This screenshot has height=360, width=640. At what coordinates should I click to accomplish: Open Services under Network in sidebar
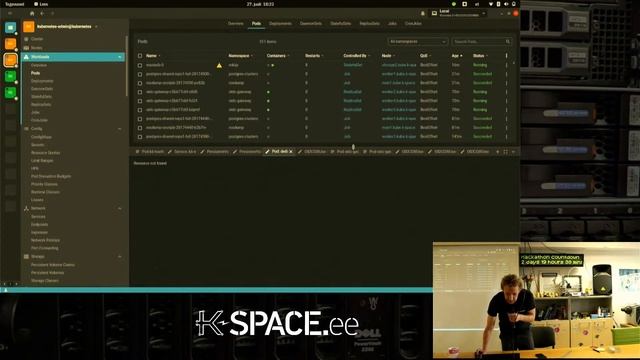click(38, 217)
